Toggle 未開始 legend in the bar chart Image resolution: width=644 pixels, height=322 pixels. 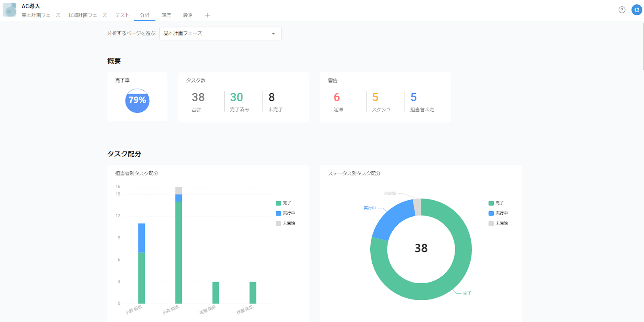click(x=285, y=223)
